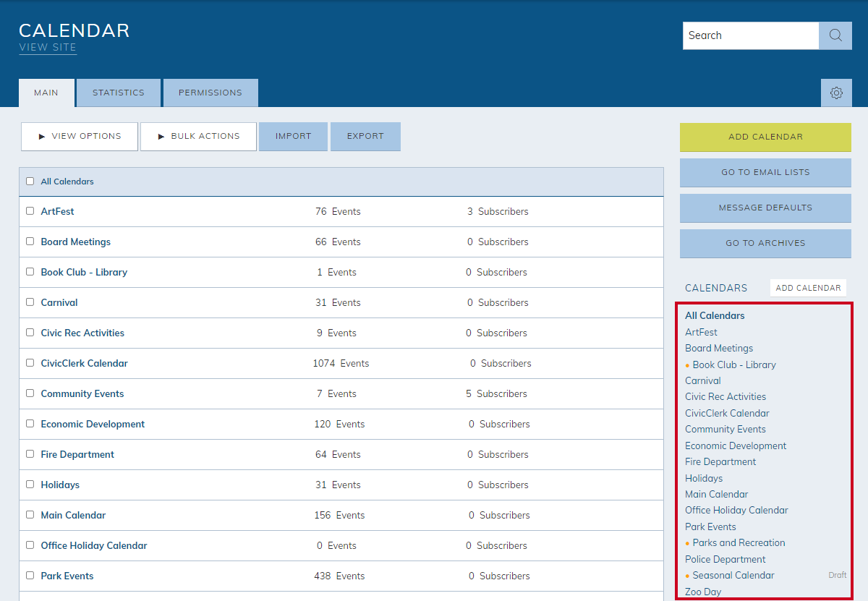868x601 pixels.
Task: Open the Permissions tab
Action: point(210,93)
